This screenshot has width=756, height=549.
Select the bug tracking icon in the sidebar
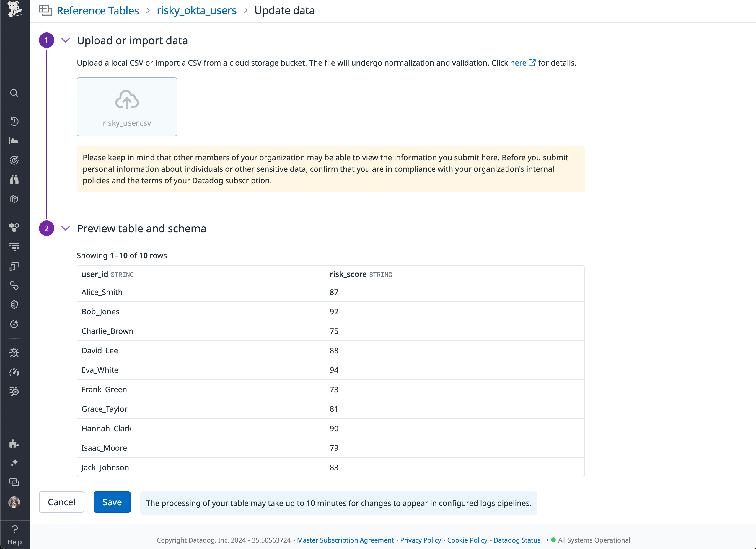click(14, 352)
